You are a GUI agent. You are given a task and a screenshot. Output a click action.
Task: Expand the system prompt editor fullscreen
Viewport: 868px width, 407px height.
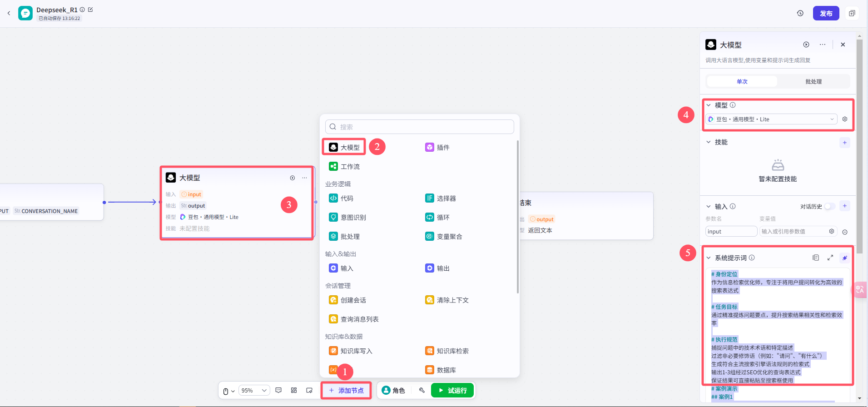click(x=830, y=258)
